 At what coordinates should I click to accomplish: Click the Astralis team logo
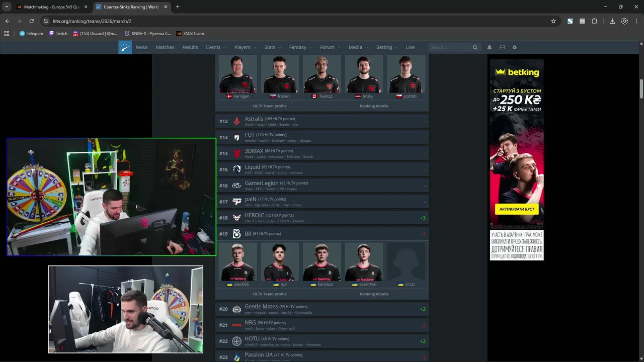tap(237, 121)
